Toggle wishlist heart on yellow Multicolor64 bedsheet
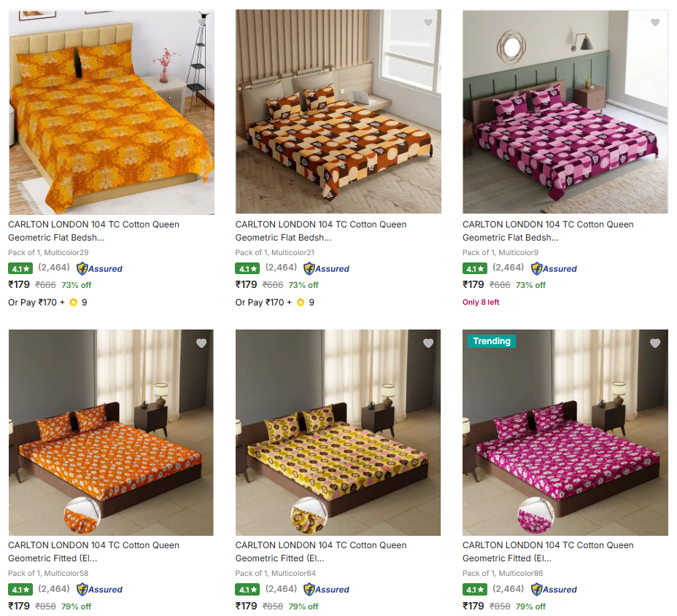Image resolution: width=677 pixels, height=616 pixels. pos(428,343)
